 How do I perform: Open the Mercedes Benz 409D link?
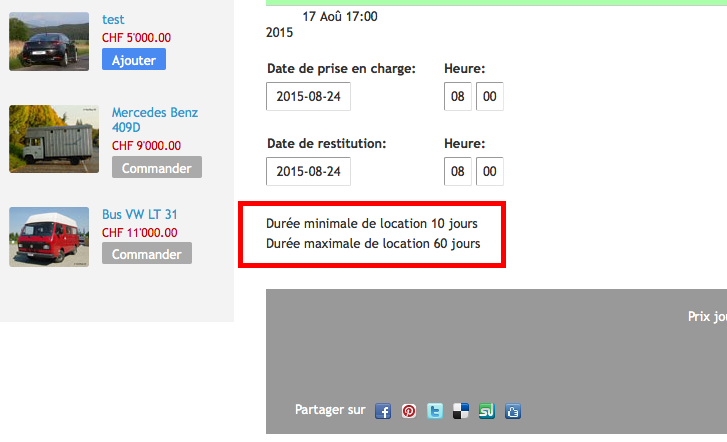click(154, 120)
